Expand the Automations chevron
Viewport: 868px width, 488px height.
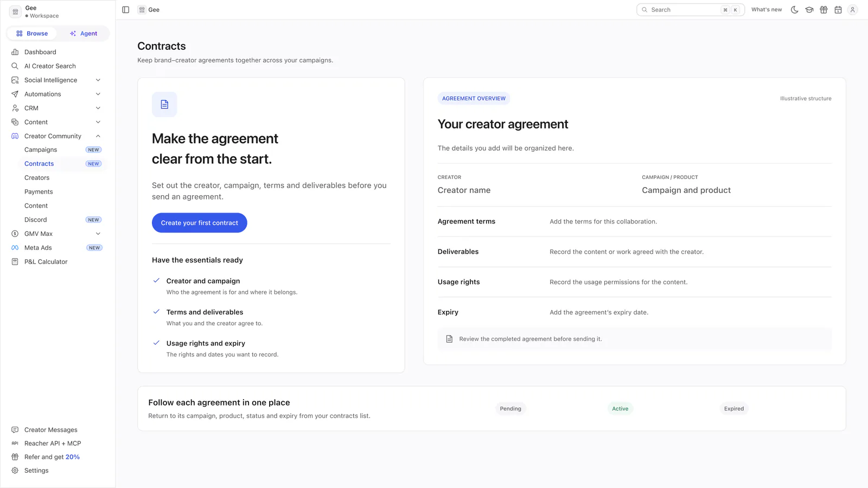point(98,94)
